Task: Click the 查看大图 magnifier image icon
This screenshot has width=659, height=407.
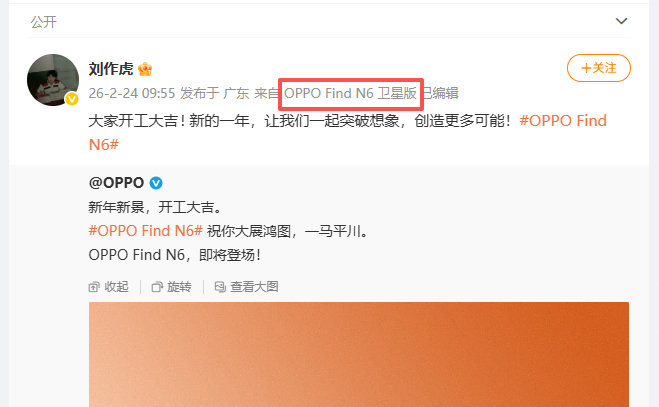Action: pyautogui.click(x=220, y=287)
